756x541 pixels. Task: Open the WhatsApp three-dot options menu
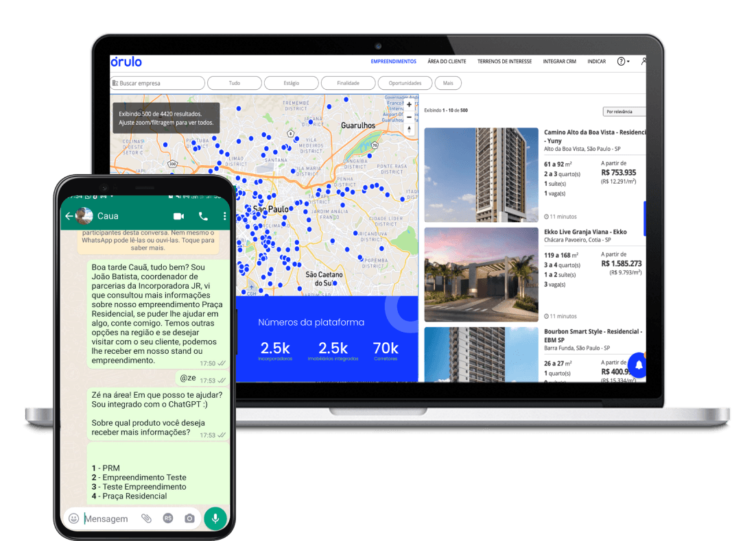[x=225, y=216]
